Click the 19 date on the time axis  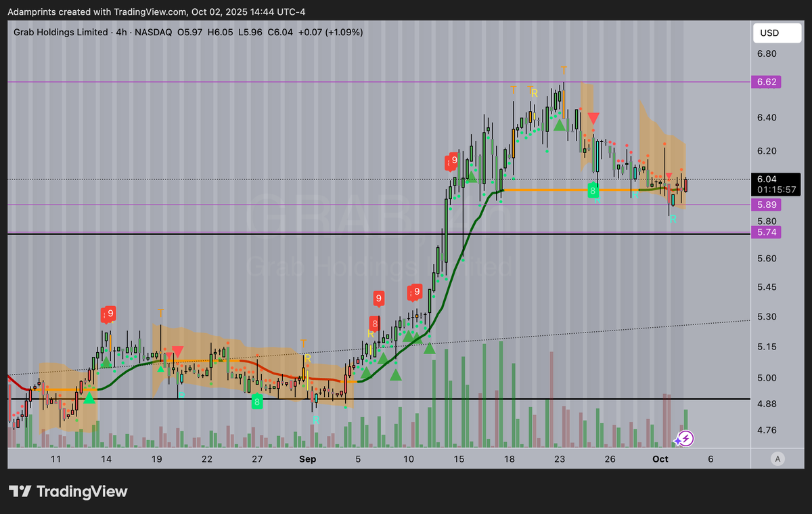156,459
